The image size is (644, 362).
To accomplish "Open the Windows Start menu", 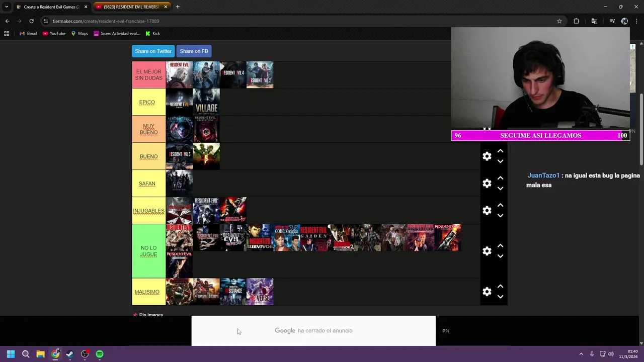I will tap(11, 354).
